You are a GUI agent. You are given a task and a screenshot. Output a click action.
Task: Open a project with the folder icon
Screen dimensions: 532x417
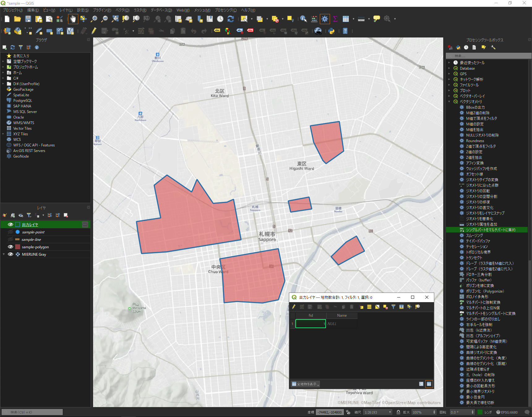[x=17, y=19]
